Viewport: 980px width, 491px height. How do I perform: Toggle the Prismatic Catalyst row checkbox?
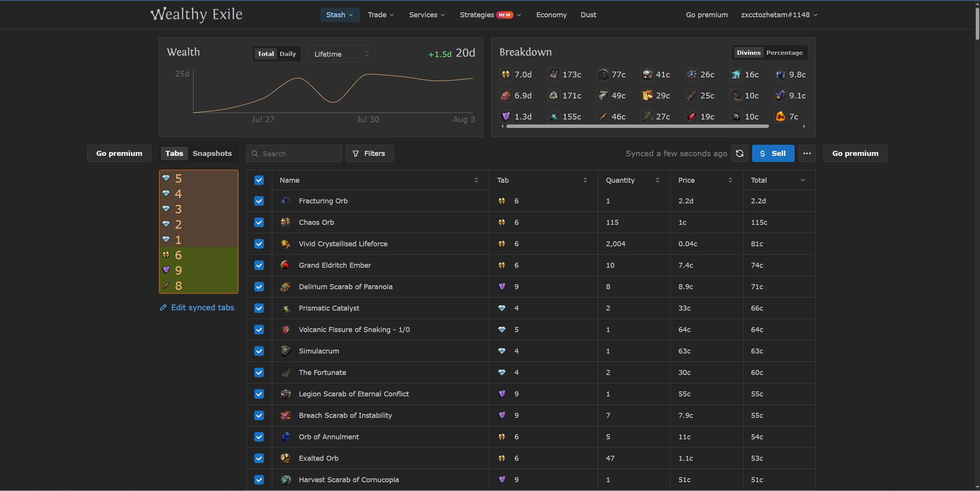click(x=259, y=308)
